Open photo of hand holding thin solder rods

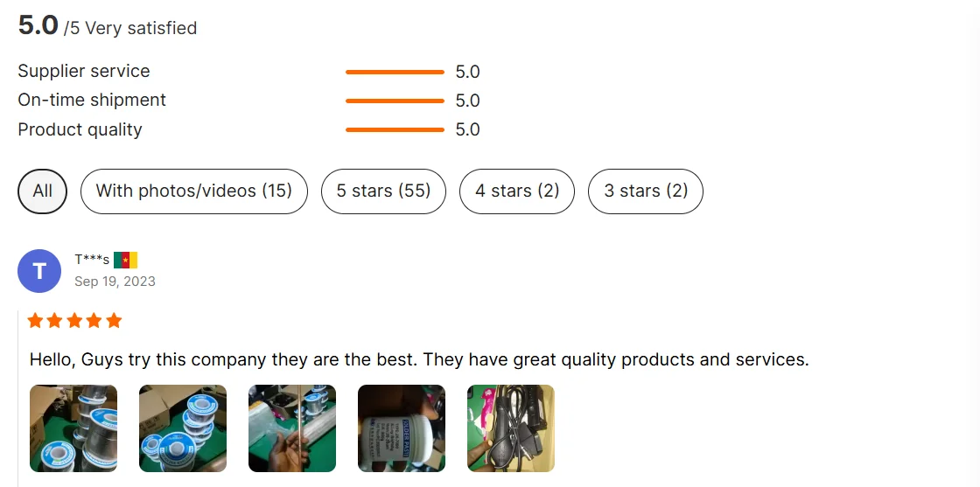[x=292, y=428]
